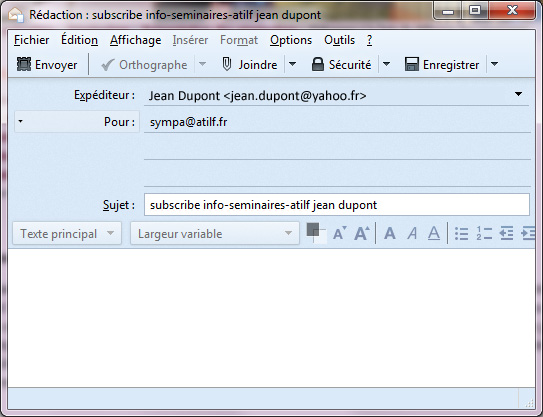Save the draft with Enregistrer
Viewport: 543px width, 417px height.
pos(442,65)
